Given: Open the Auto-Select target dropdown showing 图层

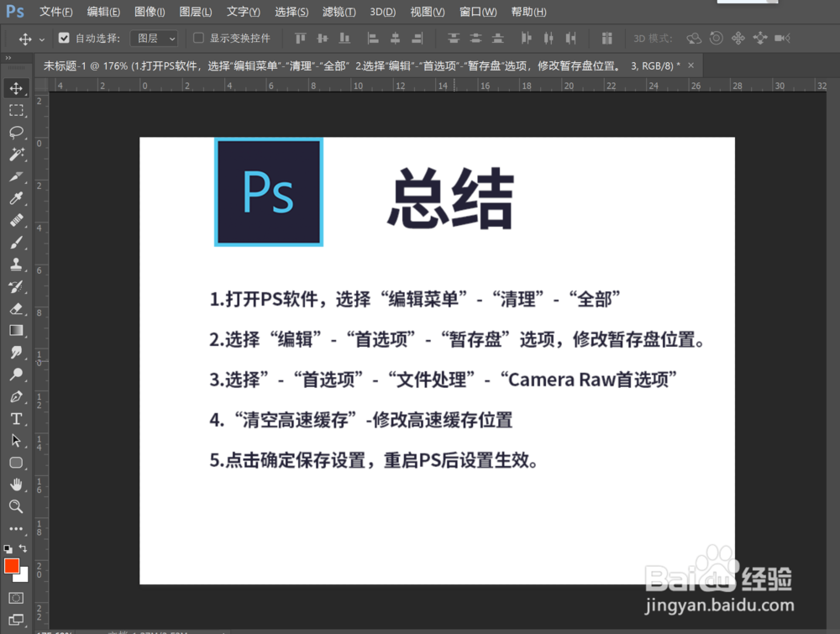Looking at the screenshot, I should coord(154,38).
